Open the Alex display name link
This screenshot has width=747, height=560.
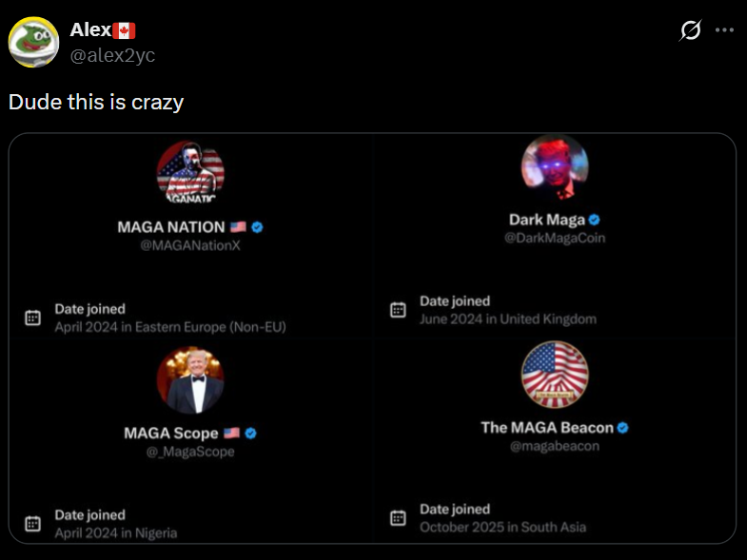point(90,30)
